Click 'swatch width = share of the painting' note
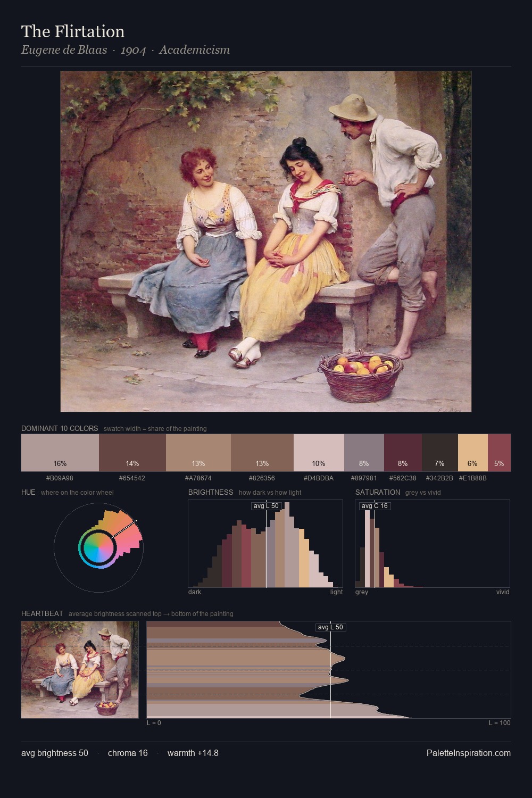Viewport: 532px width, 798px height. [155, 429]
